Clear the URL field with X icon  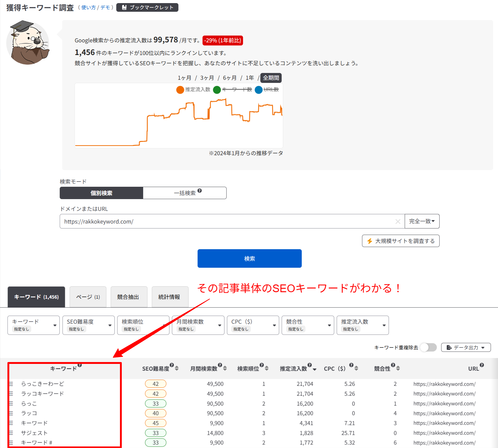[398, 221]
